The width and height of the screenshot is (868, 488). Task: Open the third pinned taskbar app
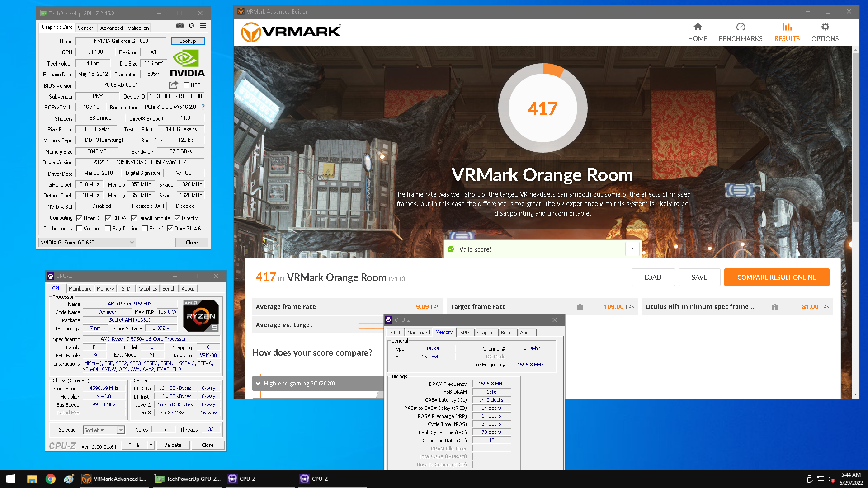click(69, 479)
